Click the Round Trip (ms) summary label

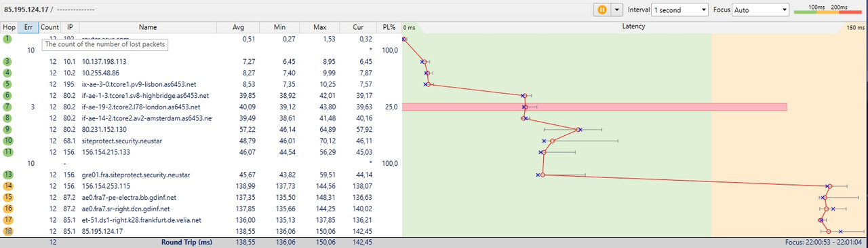coord(186,242)
